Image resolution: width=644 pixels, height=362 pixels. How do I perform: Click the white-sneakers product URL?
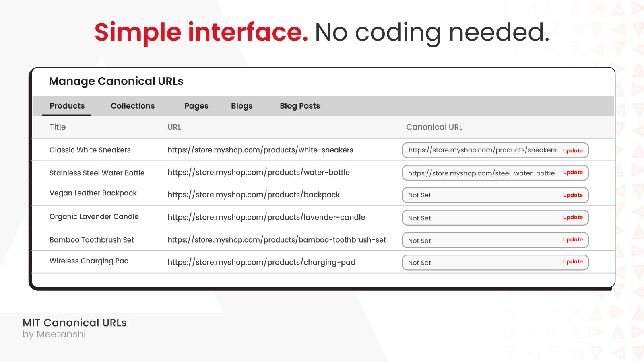(x=260, y=150)
